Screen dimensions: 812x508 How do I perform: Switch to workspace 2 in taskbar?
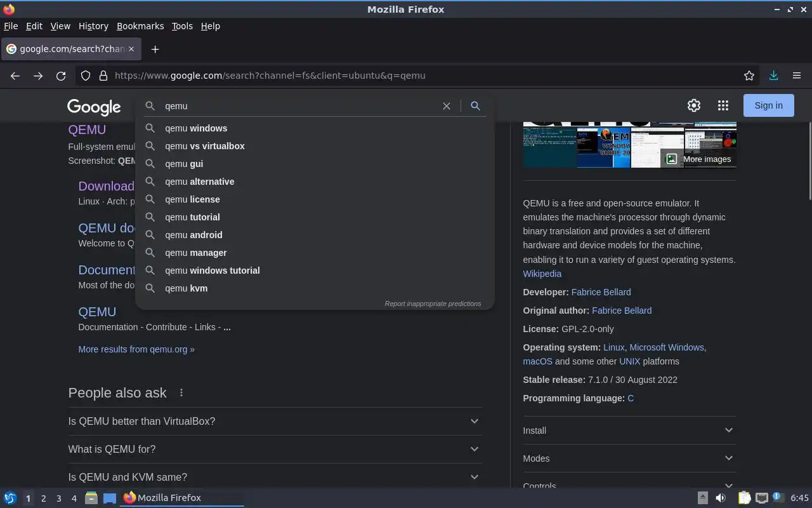click(43, 498)
